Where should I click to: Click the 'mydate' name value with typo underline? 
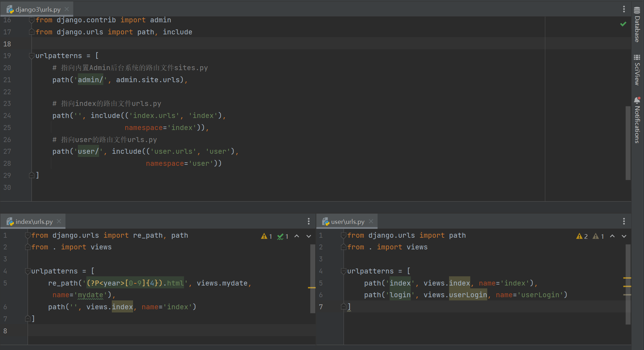tap(90, 295)
